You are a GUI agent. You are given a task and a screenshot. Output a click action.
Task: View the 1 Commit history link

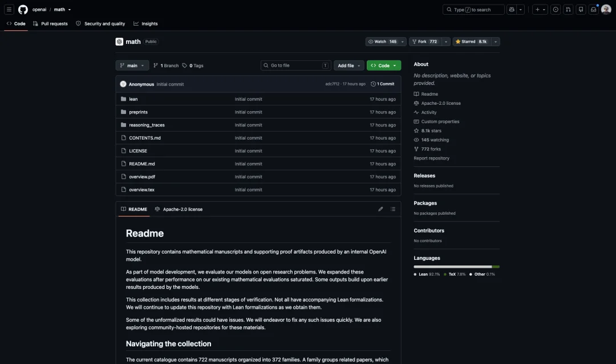(x=383, y=84)
